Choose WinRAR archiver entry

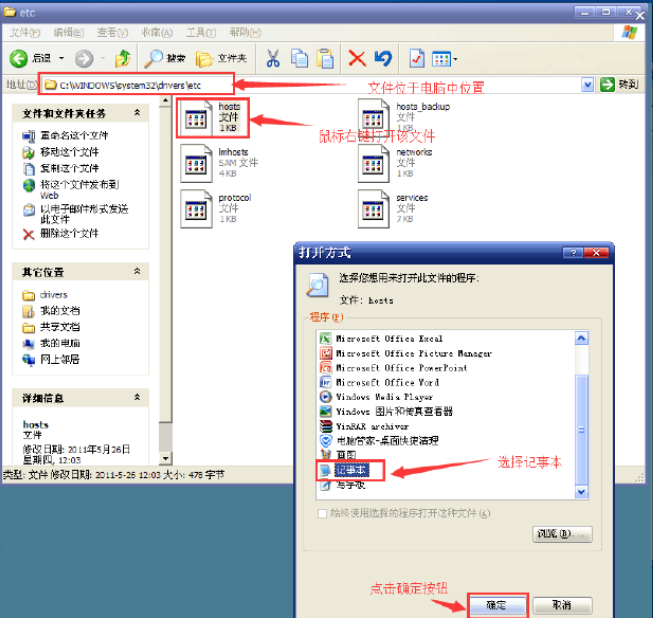pyautogui.click(x=364, y=426)
